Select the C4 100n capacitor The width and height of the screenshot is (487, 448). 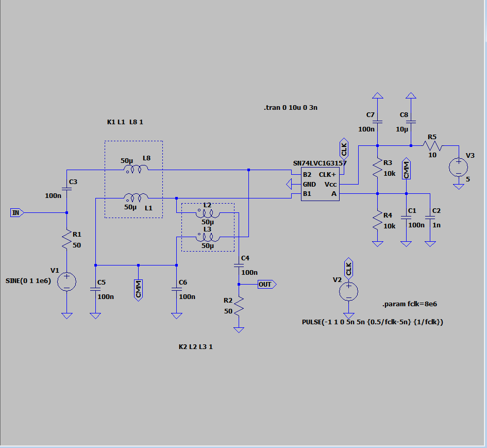coord(238,265)
